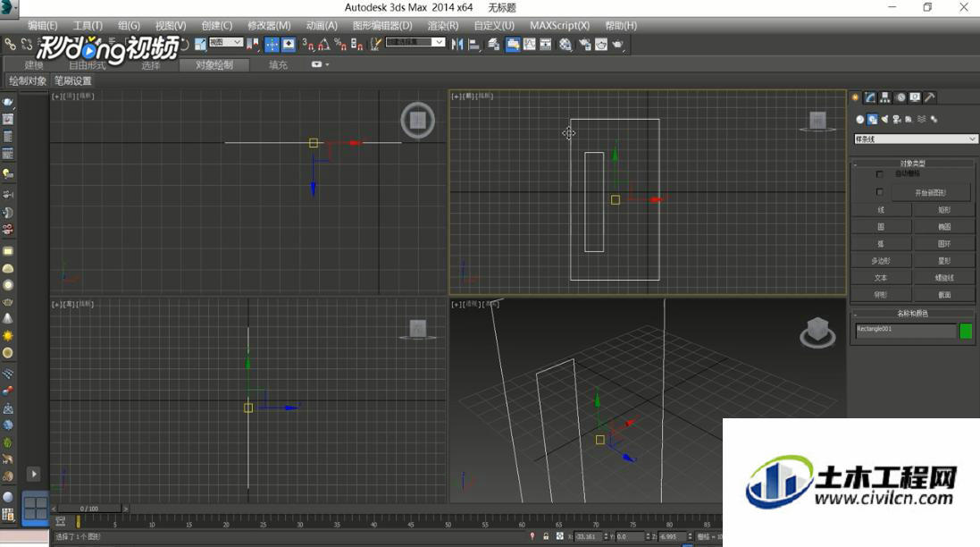
Task: Toggle the 3D snaps icon
Action: click(307, 44)
